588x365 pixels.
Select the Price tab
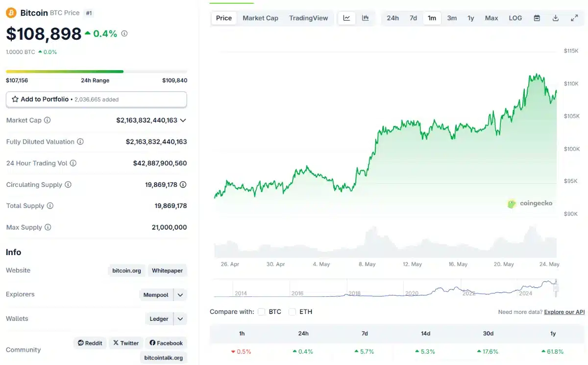(224, 18)
